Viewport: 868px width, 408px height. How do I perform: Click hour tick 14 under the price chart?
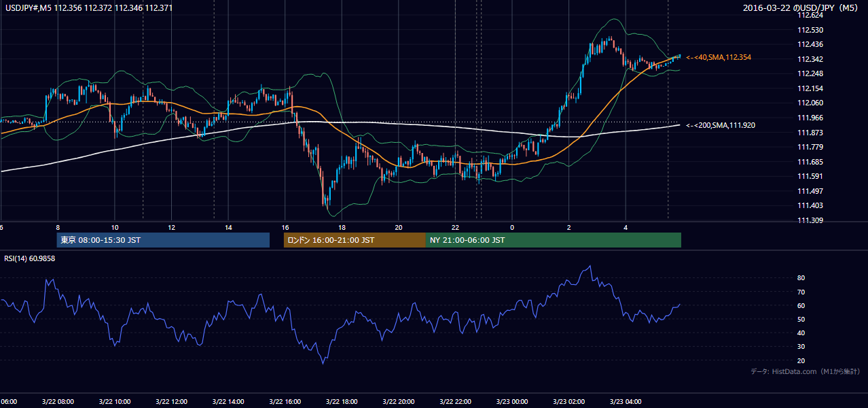(x=228, y=228)
